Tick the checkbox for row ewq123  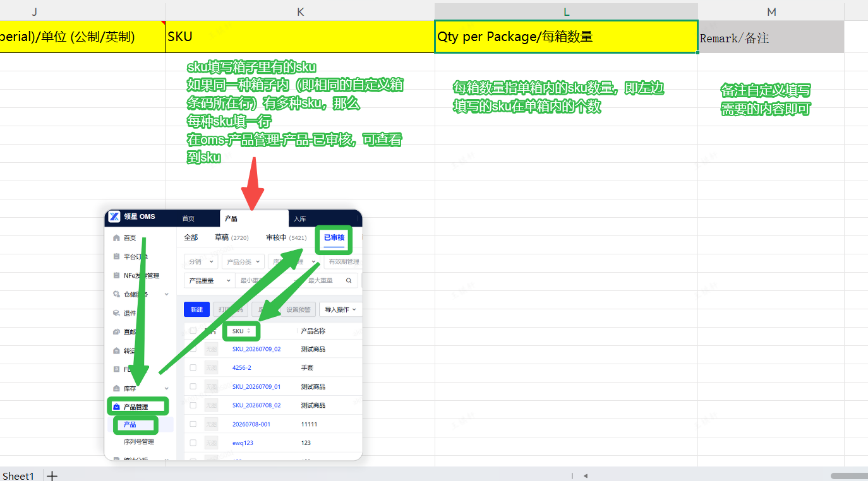pyautogui.click(x=193, y=442)
